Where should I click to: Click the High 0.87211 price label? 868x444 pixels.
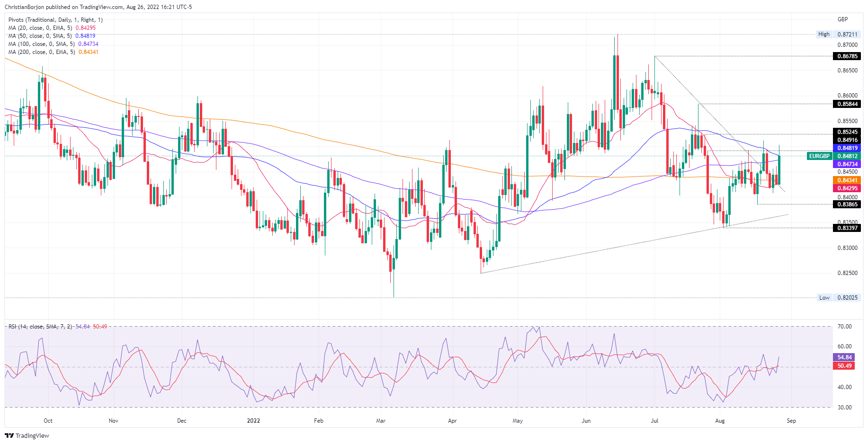click(x=839, y=34)
